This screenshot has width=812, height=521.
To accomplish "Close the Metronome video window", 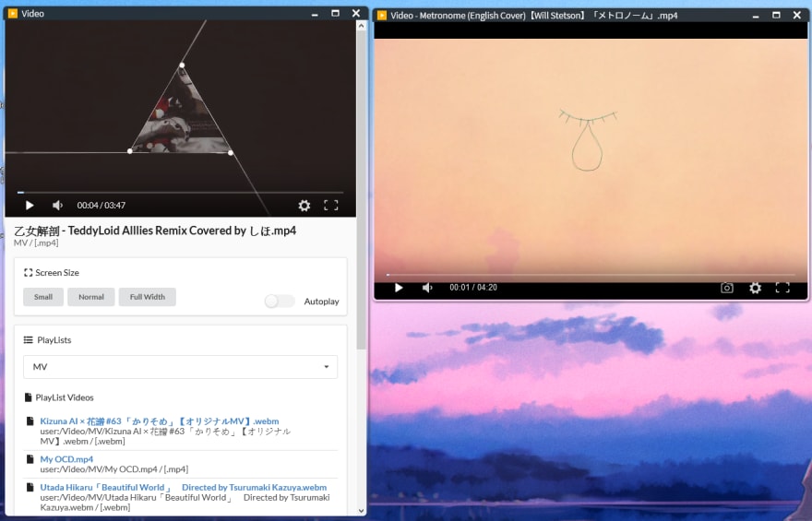I will (x=797, y=16).
